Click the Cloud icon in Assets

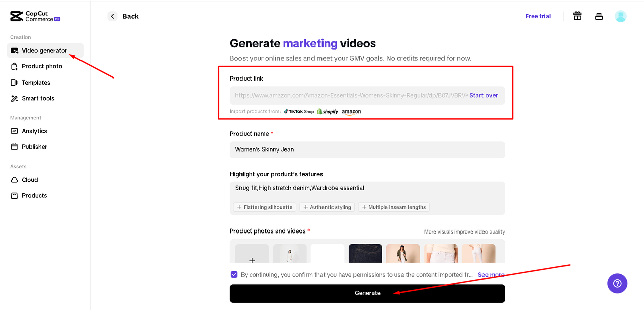click(14, 180)
